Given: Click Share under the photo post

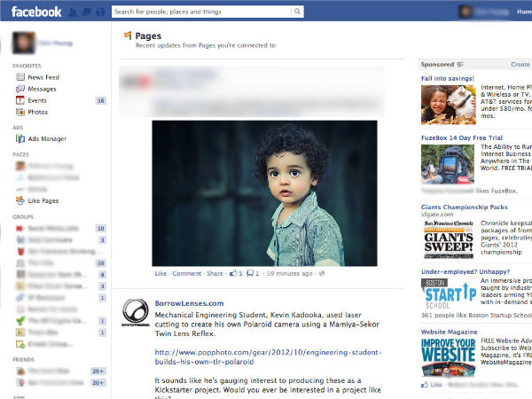Looking at the screenshot, I should [x=215, y=273].
